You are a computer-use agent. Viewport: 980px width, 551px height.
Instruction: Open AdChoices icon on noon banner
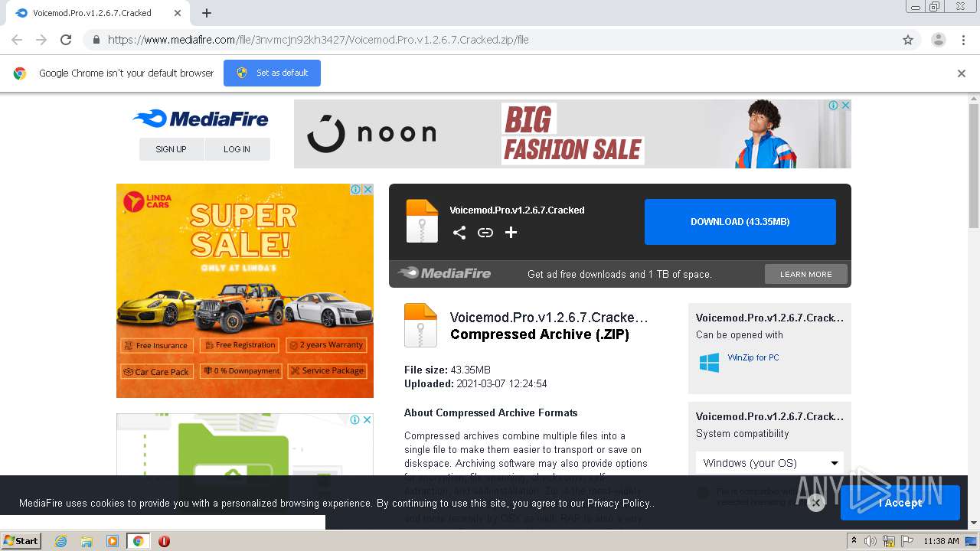pos(834,106)
